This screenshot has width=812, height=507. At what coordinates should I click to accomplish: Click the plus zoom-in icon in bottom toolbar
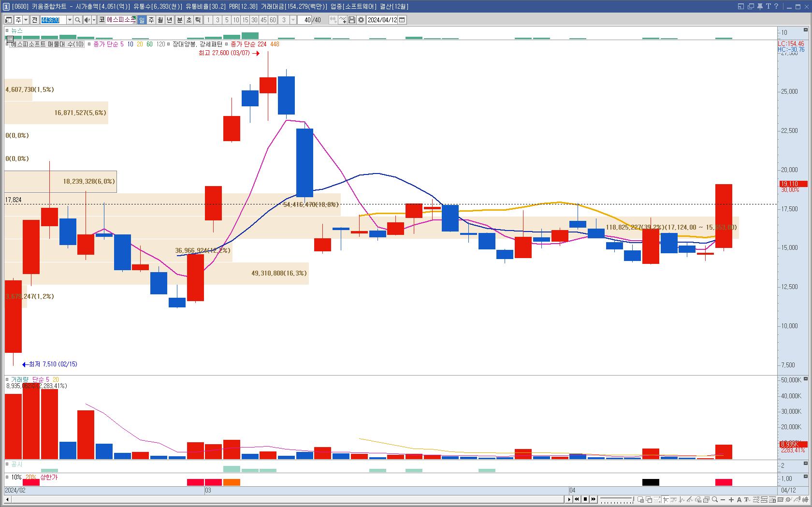click(x=731, y=499)
